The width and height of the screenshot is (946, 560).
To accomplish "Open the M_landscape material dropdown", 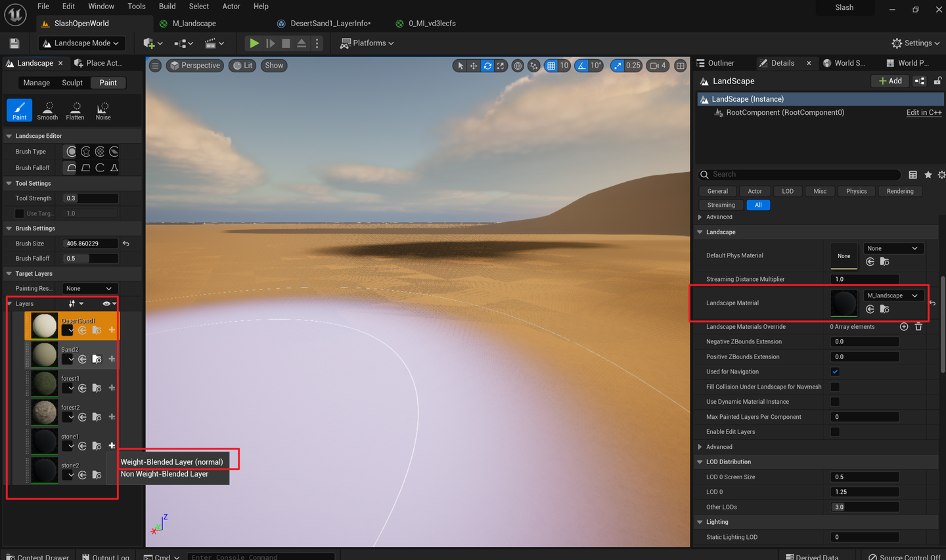I will (893, 296).
